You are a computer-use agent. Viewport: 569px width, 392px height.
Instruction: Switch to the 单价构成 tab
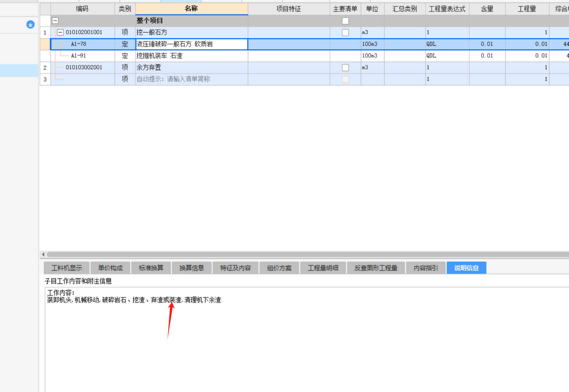pyautogui.click(x=110, y=268)
